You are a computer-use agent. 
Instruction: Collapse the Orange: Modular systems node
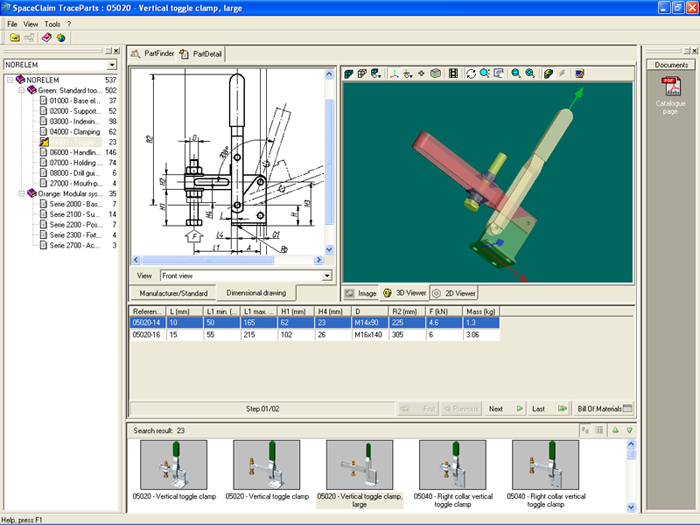click(x=22, y=193)
